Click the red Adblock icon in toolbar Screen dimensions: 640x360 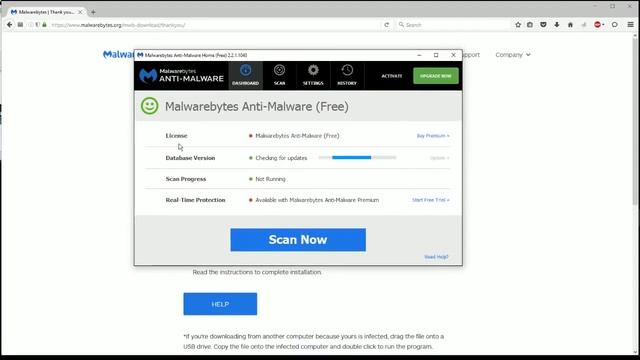coord(599,25)
